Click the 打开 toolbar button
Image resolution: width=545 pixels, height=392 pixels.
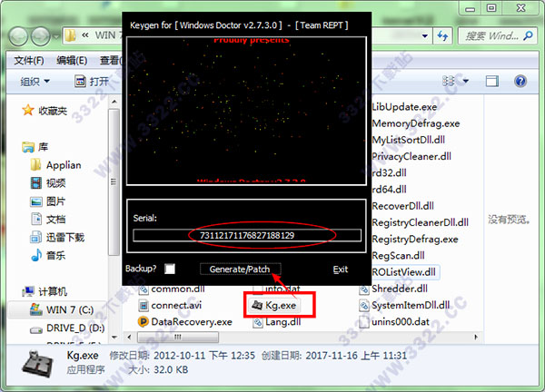point(92,82)
